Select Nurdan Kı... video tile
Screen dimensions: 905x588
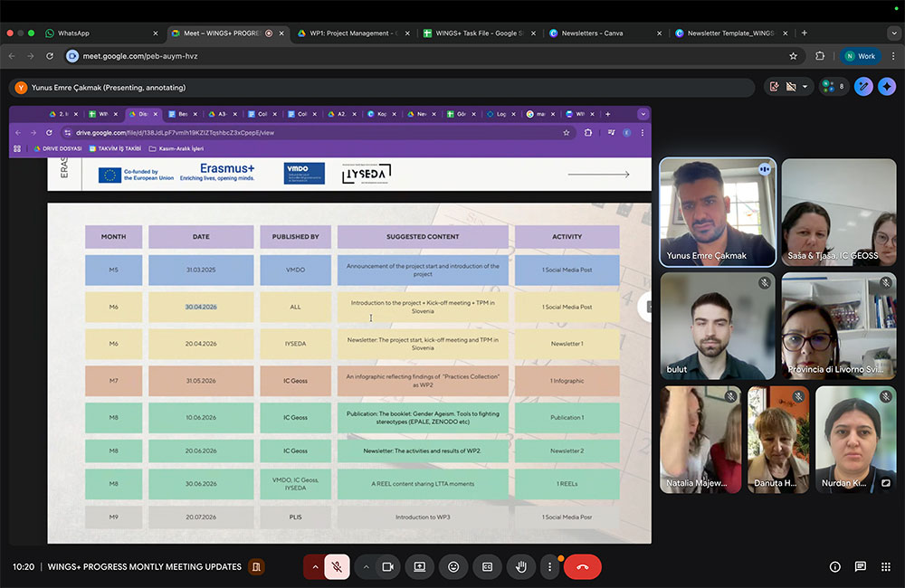856,440
